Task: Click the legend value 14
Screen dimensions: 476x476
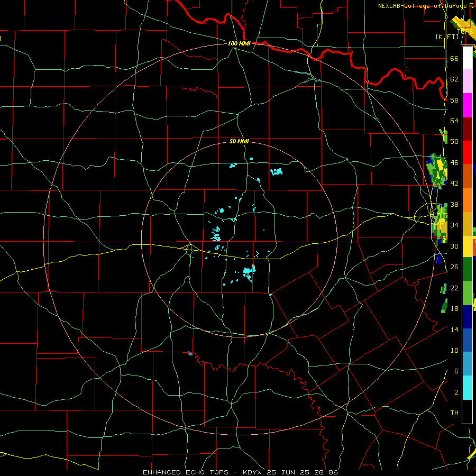Action: coord(454,329)
